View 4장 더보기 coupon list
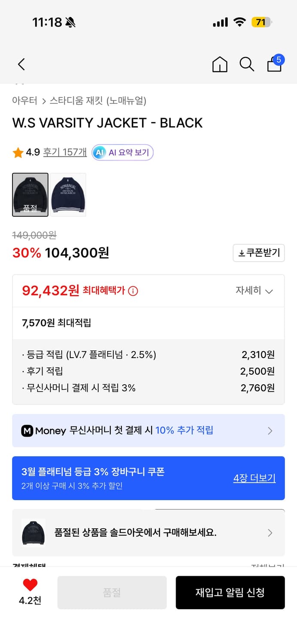This screenshot has height=644, width=297. click(x=254, y=477)
